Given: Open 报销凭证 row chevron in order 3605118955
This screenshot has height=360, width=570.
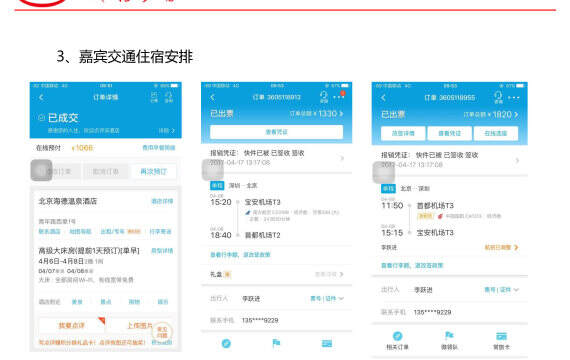Looking at the screenshot, I should (517, 160).
